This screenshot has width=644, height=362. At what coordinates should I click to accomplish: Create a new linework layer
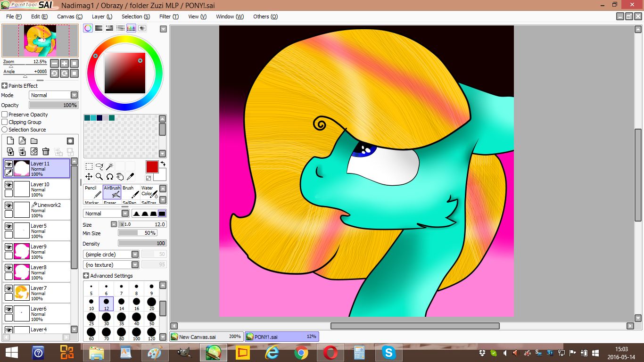(22, 140)
